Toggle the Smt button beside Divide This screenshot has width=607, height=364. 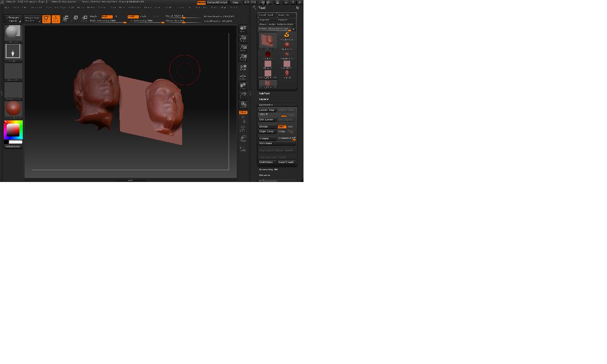(282, 127)
